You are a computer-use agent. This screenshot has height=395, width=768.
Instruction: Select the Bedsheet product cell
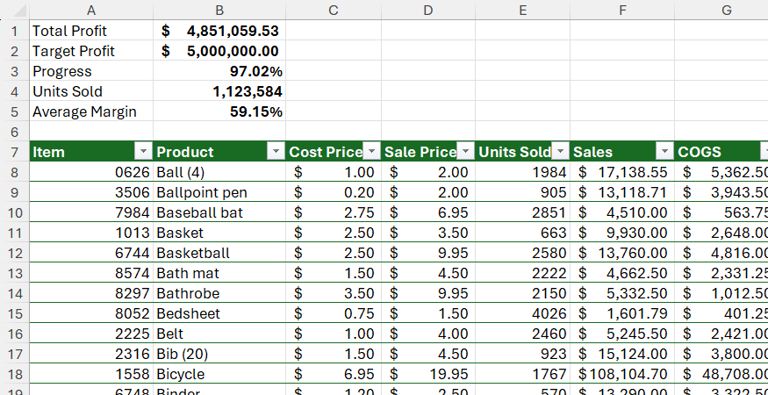tap(219, 314)
